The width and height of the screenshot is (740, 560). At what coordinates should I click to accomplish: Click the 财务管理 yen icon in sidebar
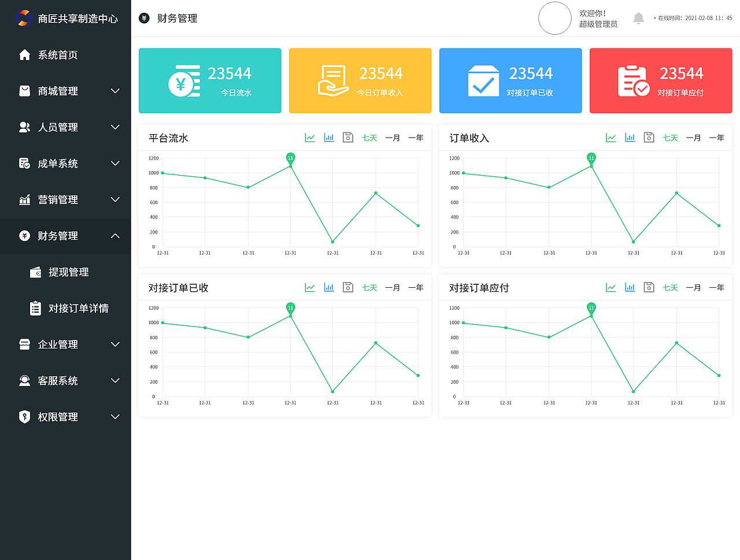[24, 236]
